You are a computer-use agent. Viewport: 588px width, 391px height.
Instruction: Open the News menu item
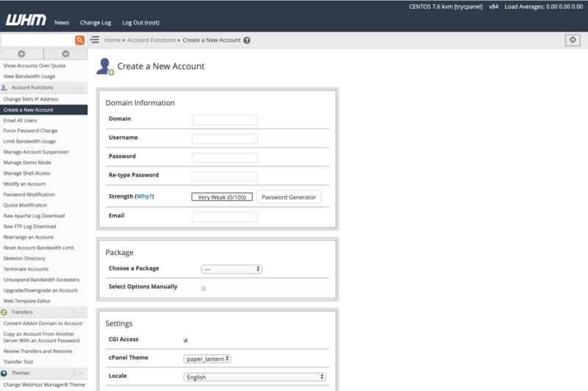point(62,23)
